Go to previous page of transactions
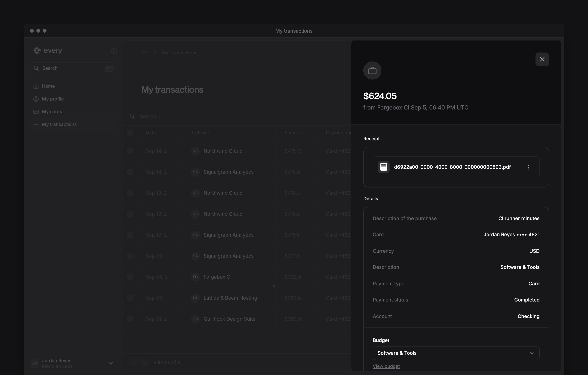This screenshot has width=588, height=375. coord(134,363)
